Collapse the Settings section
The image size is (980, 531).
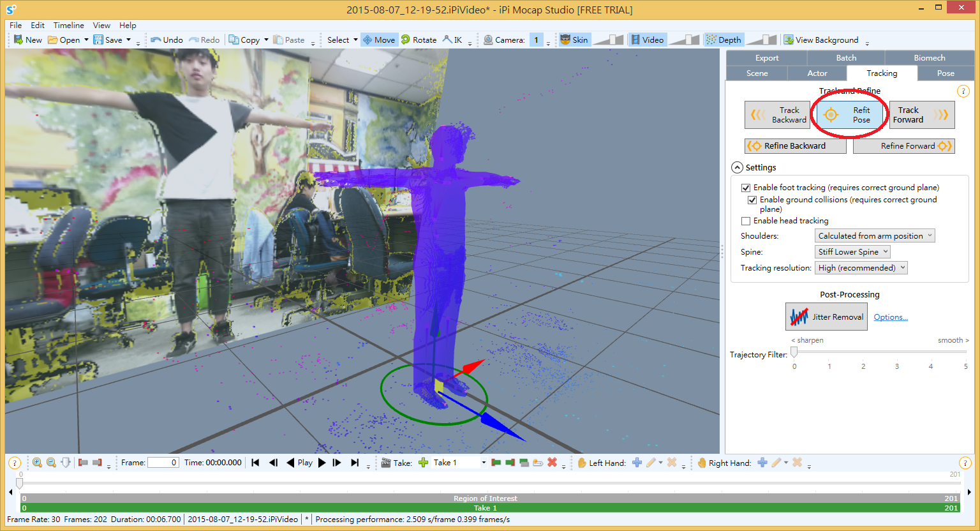[x=737, y=167]
